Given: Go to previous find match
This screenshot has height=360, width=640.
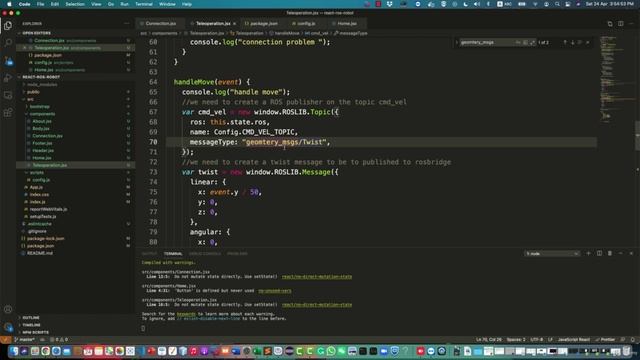Looking at the screenshot, I should click(x=565, y=42).
